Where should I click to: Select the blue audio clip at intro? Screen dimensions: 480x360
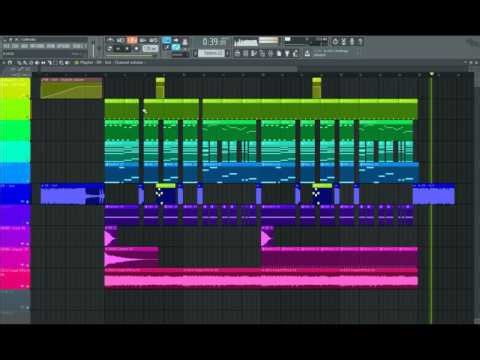click(72, 194)
